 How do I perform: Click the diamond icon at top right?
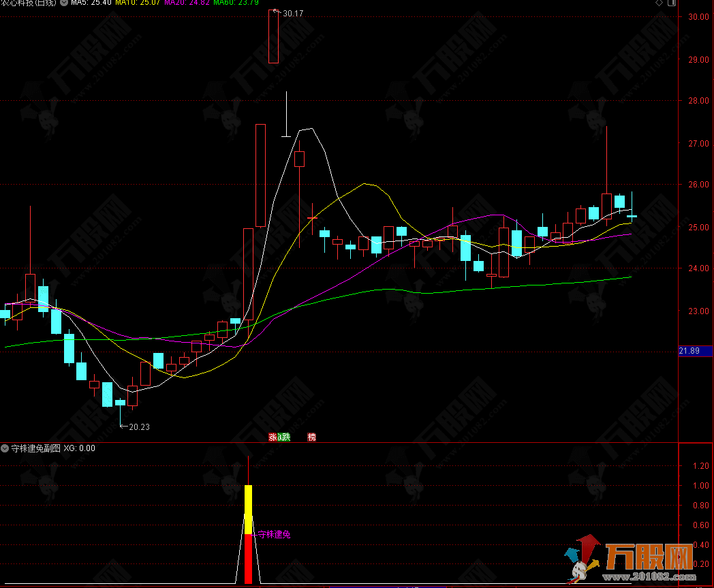point(659,3)
